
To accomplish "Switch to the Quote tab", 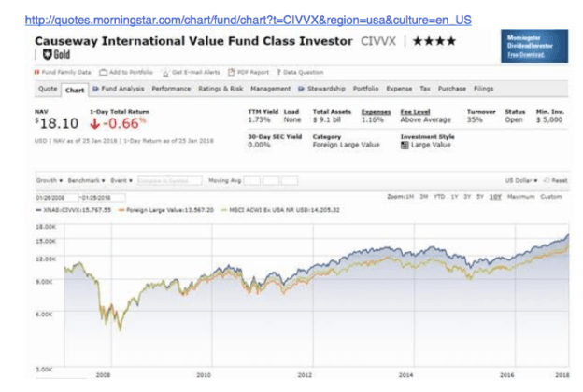I will tap(48, 90).
